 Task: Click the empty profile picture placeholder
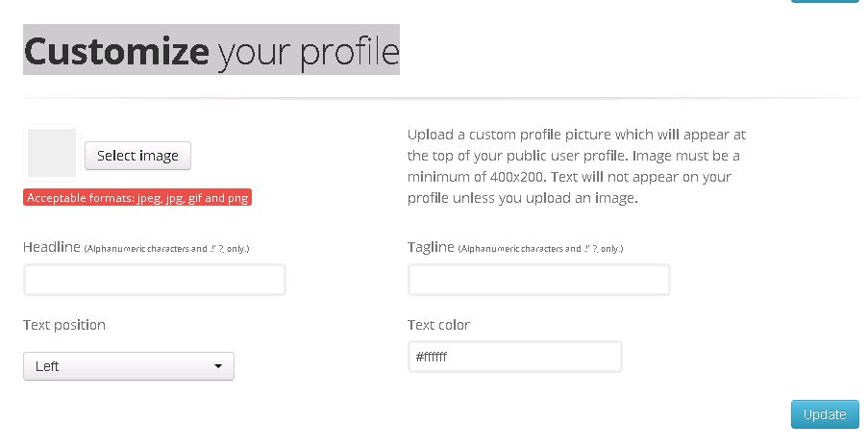coord(52,154)
